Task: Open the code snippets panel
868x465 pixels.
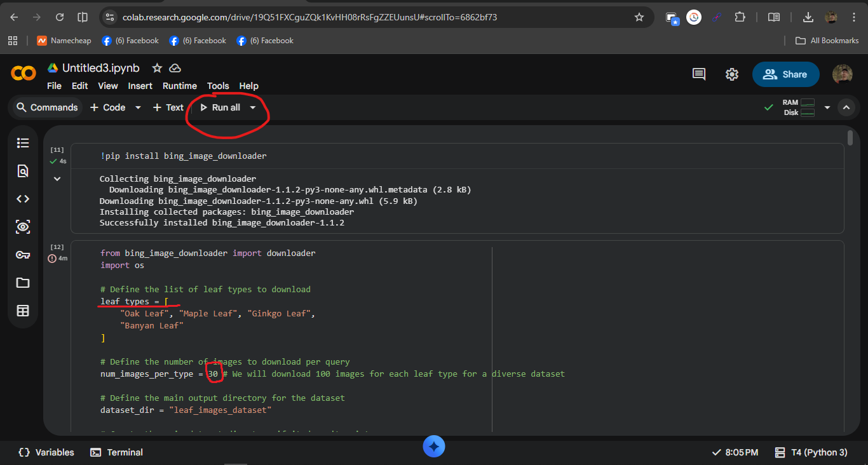Action: click(23, 198)
